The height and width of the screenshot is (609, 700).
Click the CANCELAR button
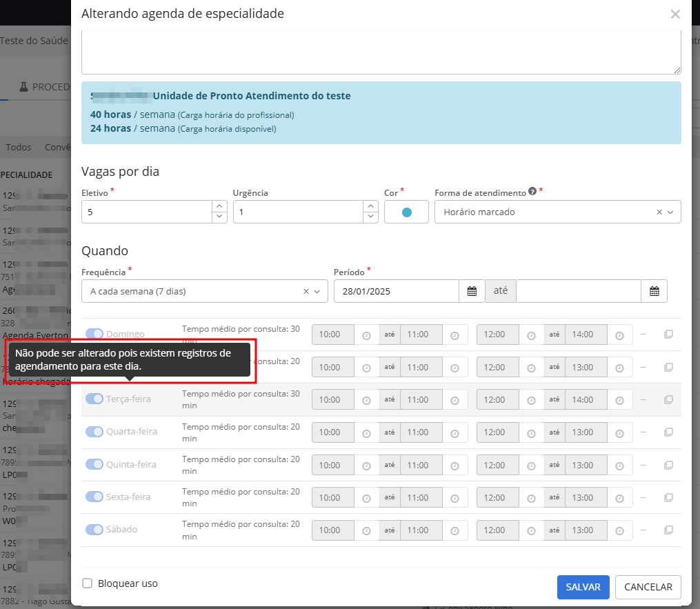click(x=648, y=587)
